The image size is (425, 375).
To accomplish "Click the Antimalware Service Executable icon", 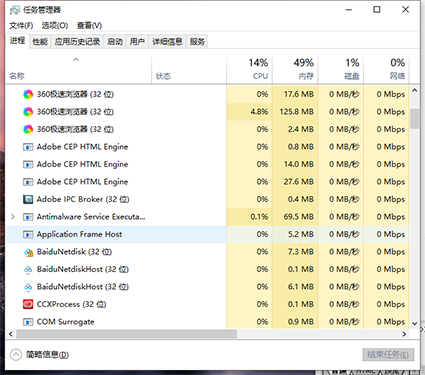I will (x=28, y=217).
